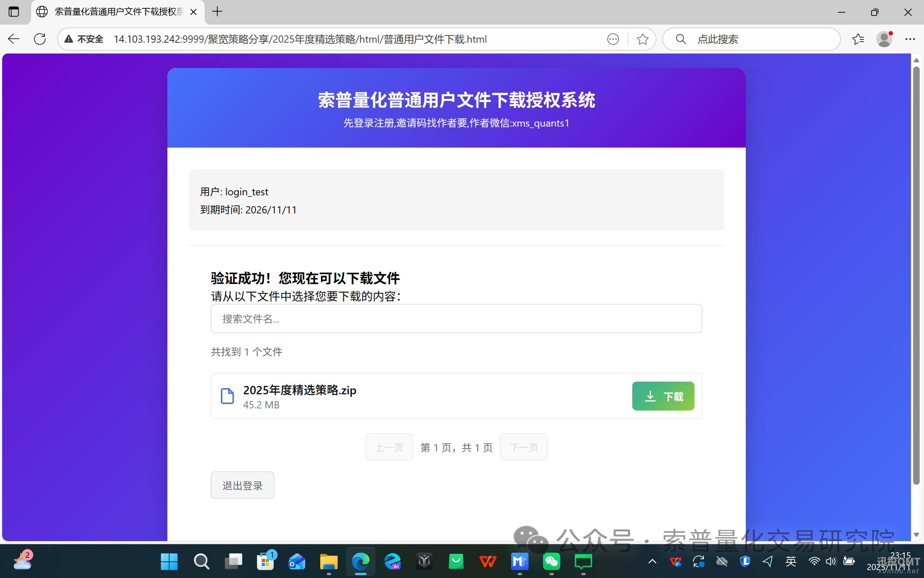Open browser profile avatar
The height and width of the screenshot is (578, 924).
[x=884, y=39]
